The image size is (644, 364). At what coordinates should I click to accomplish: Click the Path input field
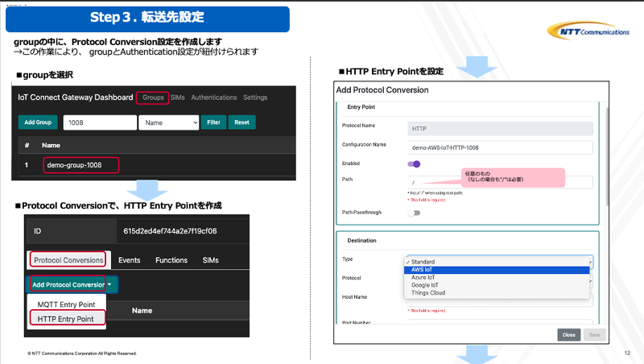pos(500,183)
